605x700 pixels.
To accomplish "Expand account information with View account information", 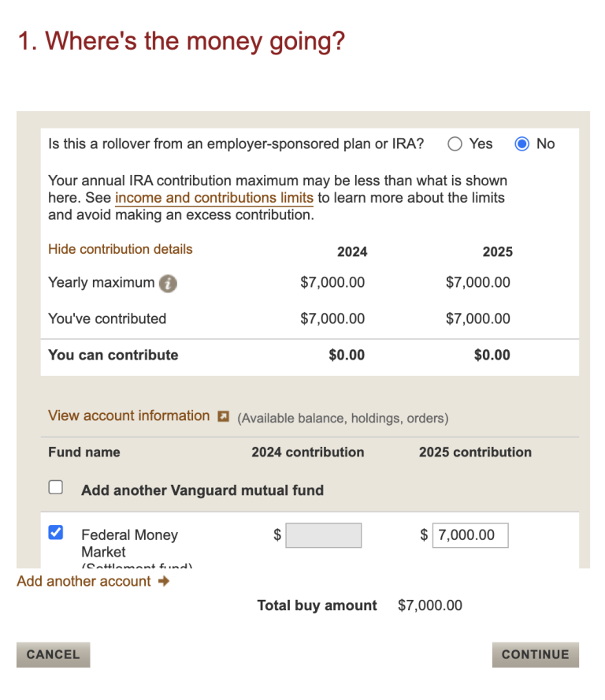I will click(x=128, y=415).
